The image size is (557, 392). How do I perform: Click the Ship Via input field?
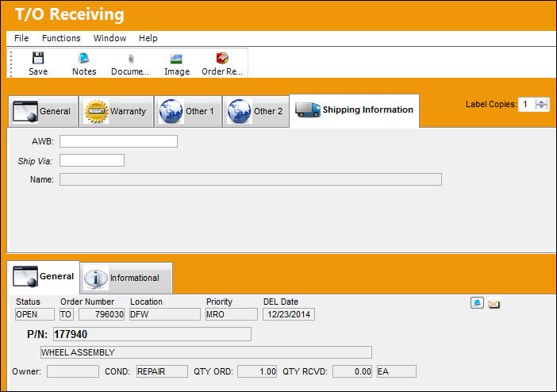(92, 160)
